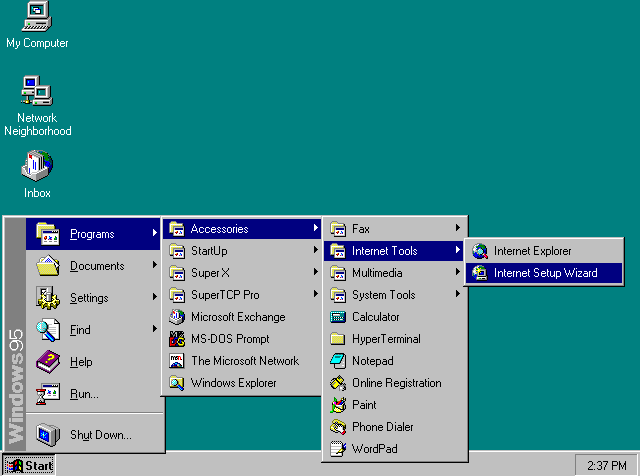Click the Settings gear icon

[x=48, y=298]
